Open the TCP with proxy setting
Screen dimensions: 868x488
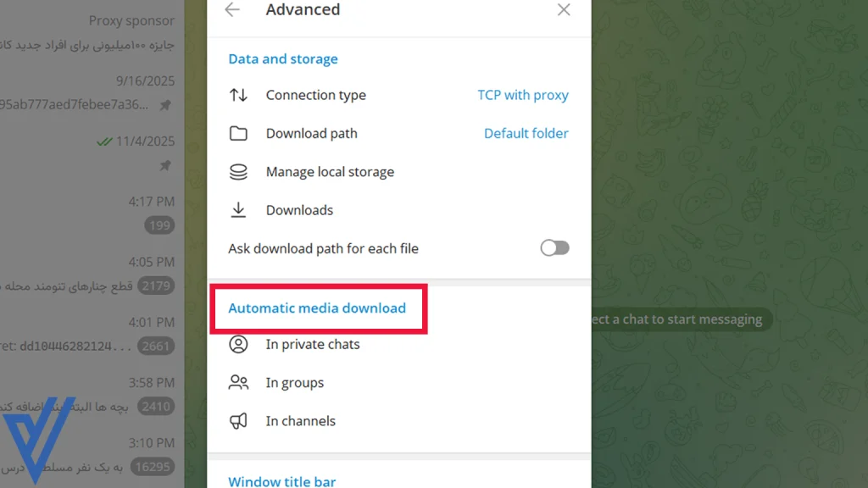pos(523,95)
